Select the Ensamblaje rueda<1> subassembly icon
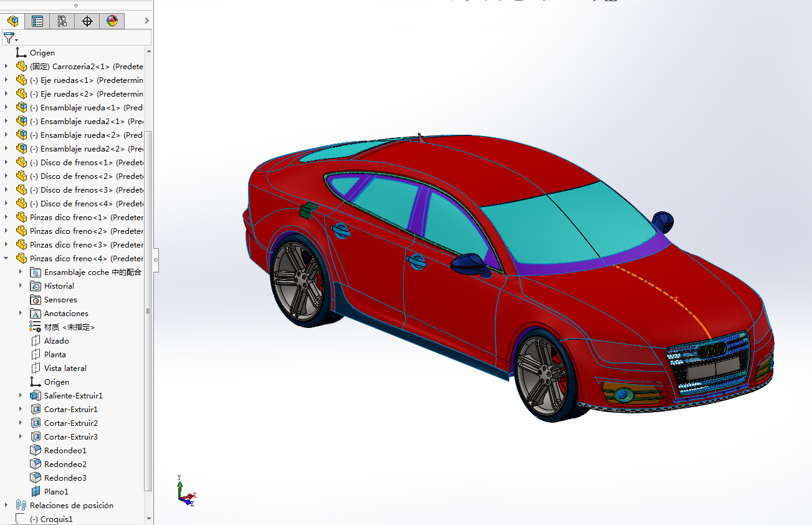This screenshot has width=812, height=525. 22,108
